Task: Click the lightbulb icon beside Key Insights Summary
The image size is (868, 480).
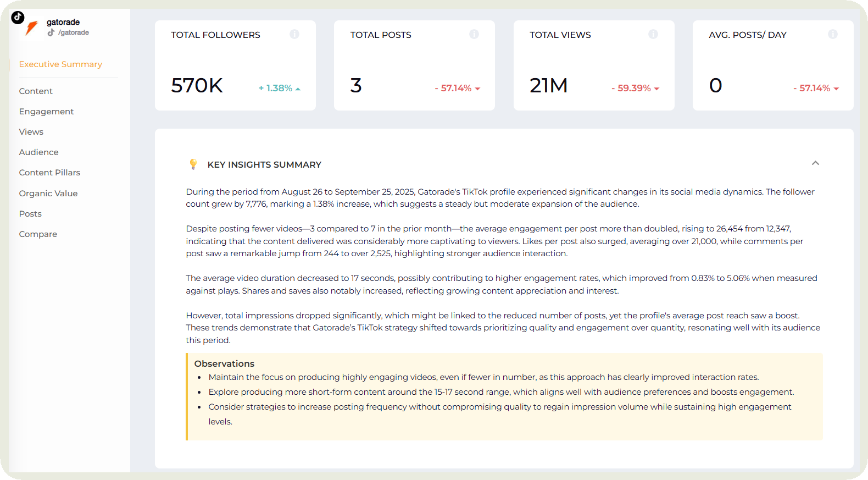Action: (193, 164)
